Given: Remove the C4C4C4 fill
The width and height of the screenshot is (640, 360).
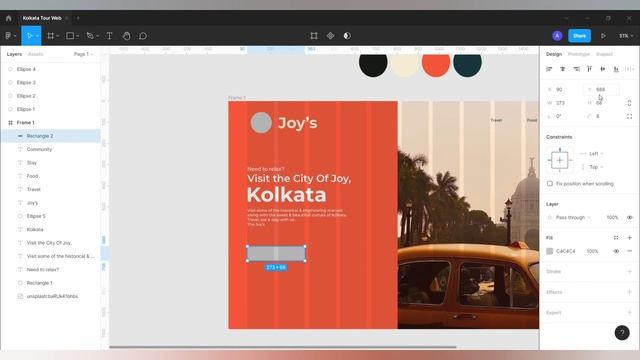Looking at the screenshot, I should (x=629, y=251).
